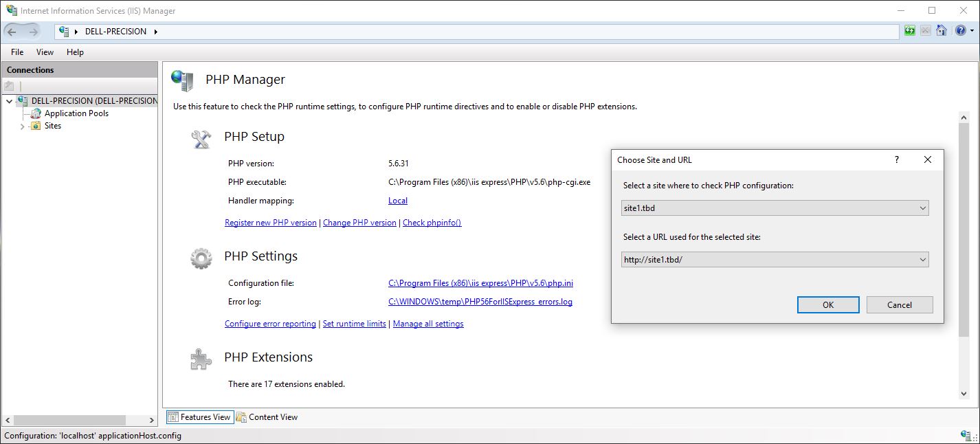
Task: Click Manage all settings link
Action: 428,324
